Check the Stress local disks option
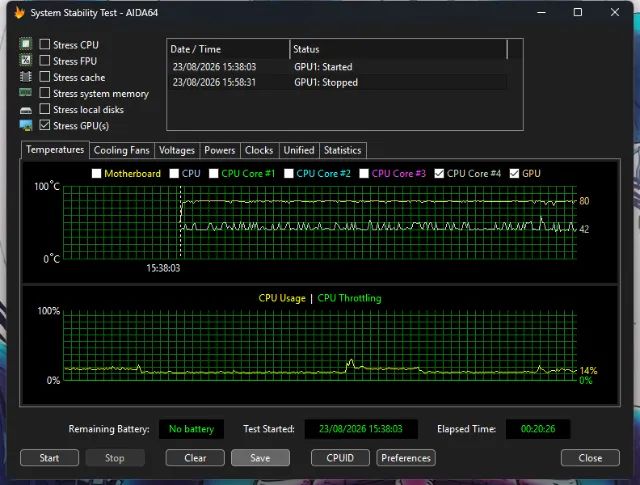The width and height of the screenshot is (640, 485). pyautogui.click(x=44, y=109)
